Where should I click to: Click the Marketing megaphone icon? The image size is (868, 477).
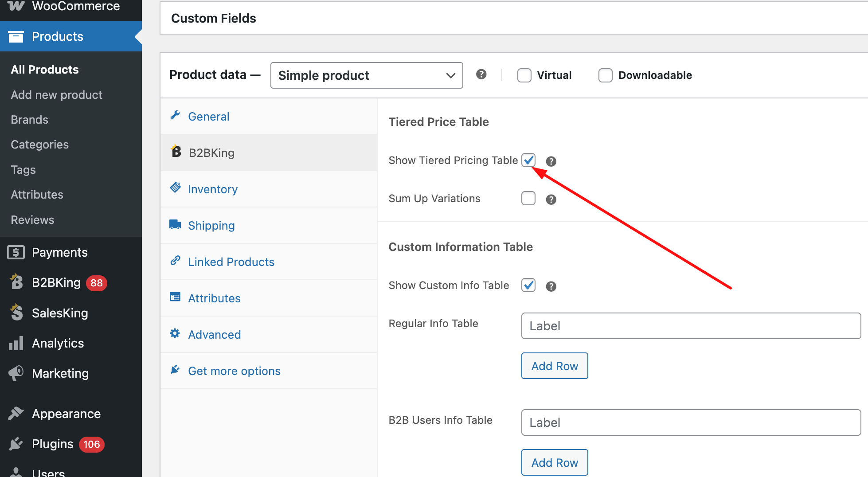click(x=16, y=373)
